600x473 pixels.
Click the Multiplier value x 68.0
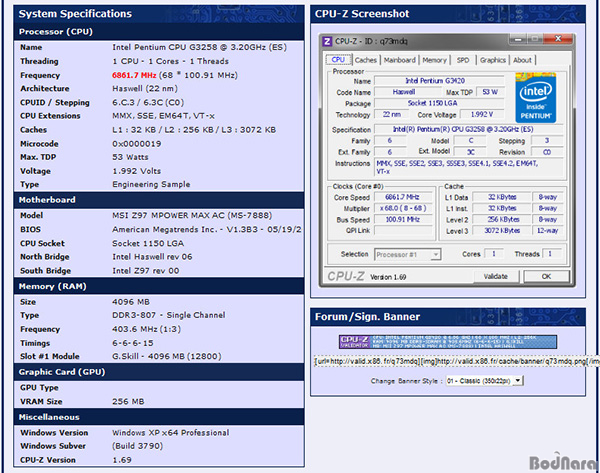(403, 208)
